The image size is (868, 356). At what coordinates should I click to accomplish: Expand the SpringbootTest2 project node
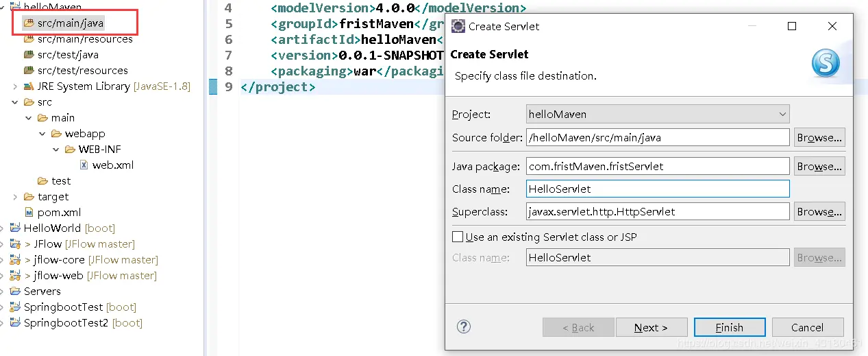click(2, 323)
